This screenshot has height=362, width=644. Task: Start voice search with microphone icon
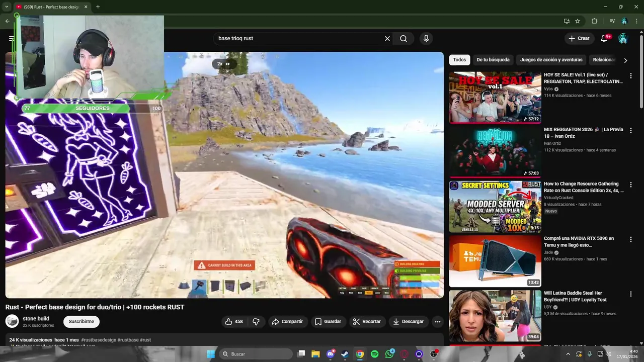coord(426,38)
